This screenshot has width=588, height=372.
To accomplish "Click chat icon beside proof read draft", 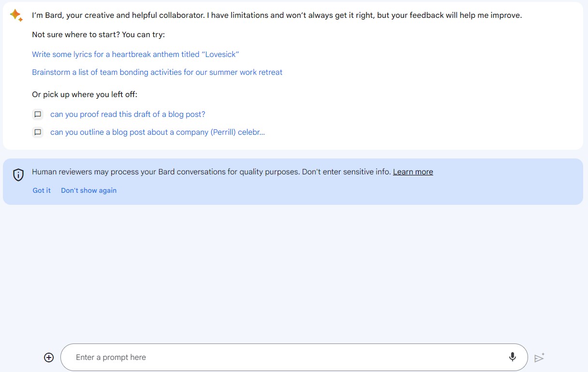I will tap(38, 114).
